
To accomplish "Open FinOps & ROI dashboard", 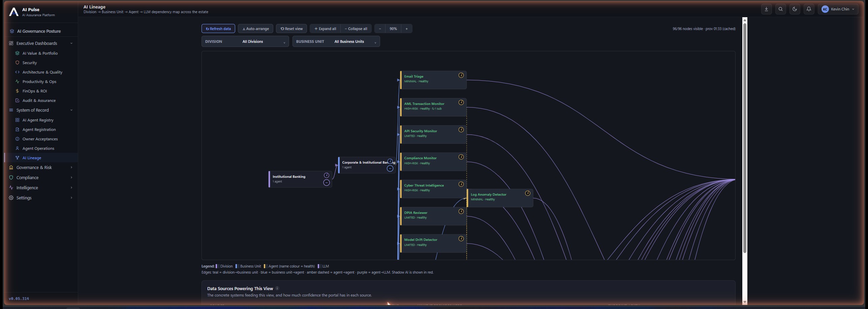I will pos(34,91).
